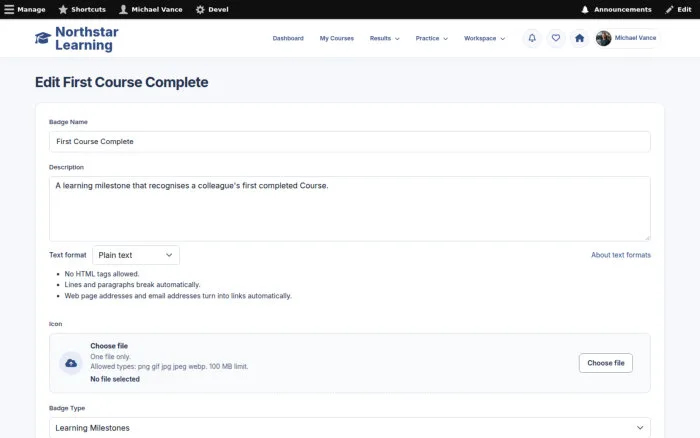Image resolution: width=700 pixels, height=438 pixels.
Task: Expand the Results dropdown menu
Action: (384, 38)
